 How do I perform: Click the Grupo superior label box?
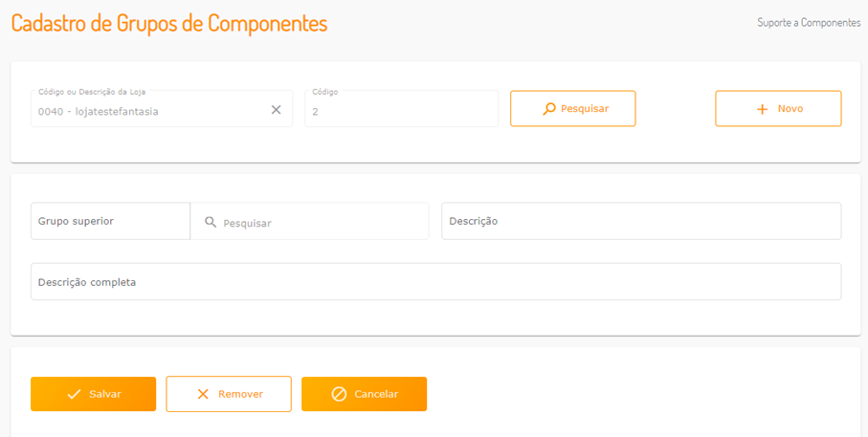110,221
